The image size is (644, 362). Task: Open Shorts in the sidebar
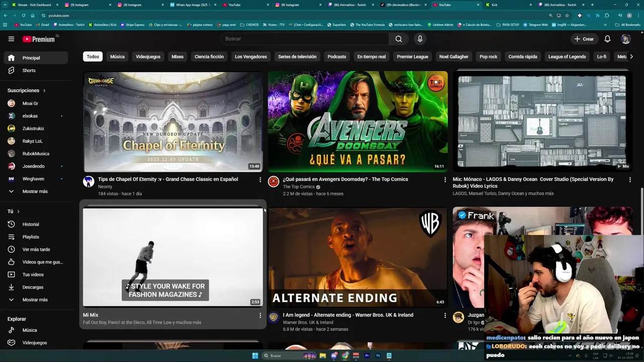[35, 70]
